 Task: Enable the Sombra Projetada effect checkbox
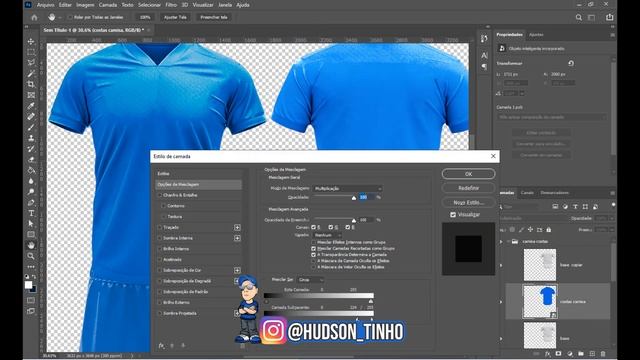coord(160,313)
